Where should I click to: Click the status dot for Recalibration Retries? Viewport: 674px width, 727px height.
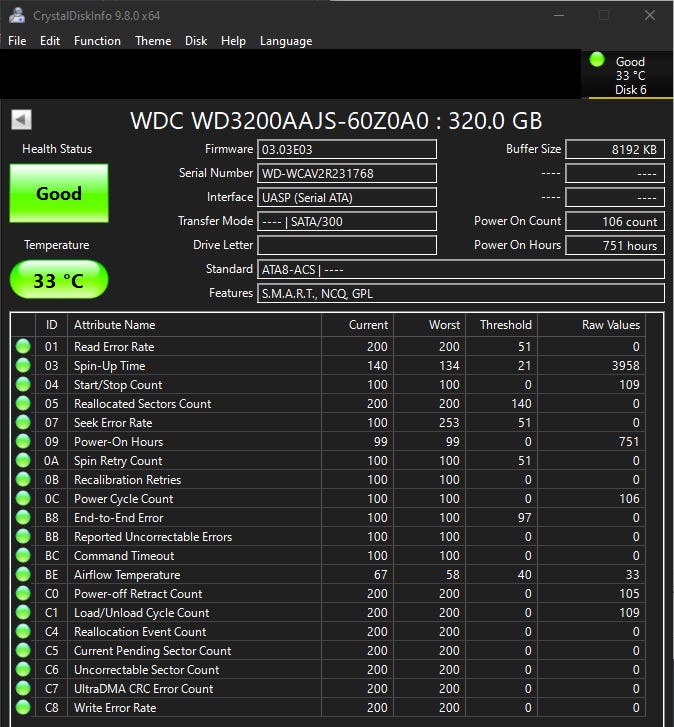[23, 479]
